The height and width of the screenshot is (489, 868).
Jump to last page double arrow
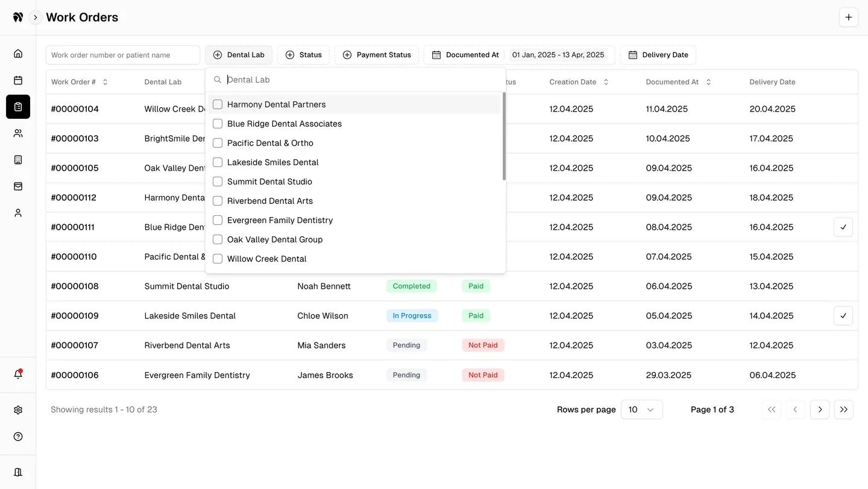pos(844,409)
